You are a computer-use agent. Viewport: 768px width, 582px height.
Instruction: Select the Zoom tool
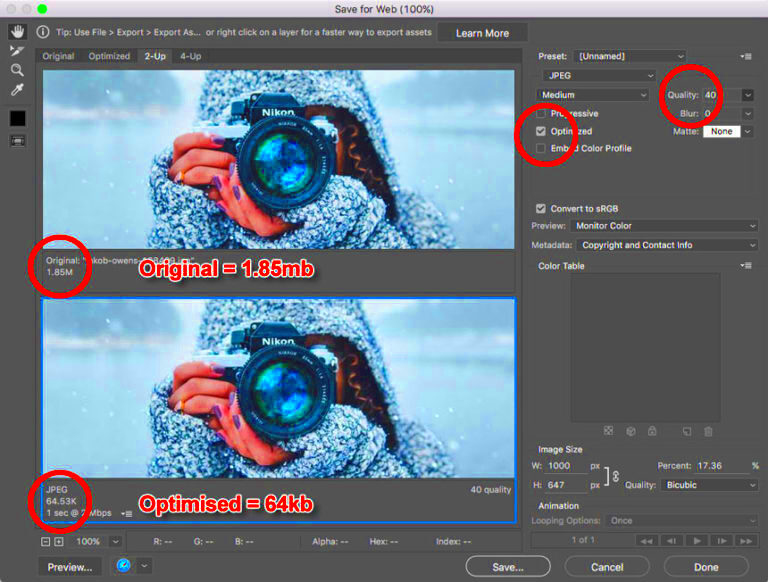point(17,70)
